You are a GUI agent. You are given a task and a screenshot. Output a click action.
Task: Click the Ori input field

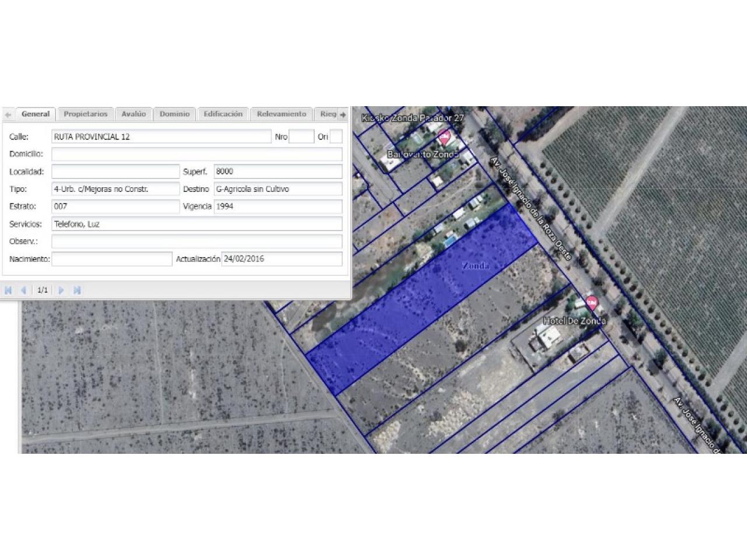pyautogui.click(x=336, y=136)
